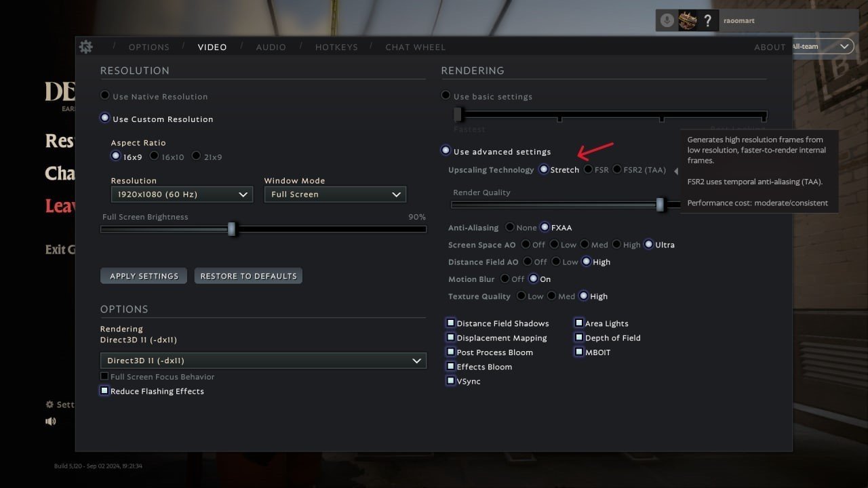Open the Resolution dropdown 1920x1080 (60 Hz)

coord(182,195)
